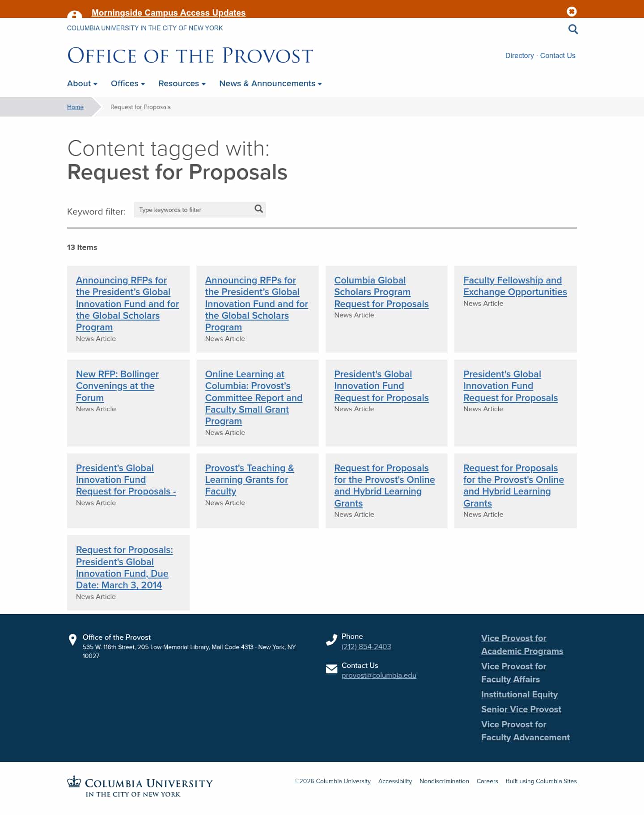Open Morningside Campus Access Updates link
Image resolution: width=644 pixels, height=815 pixels.
click(169, 13)
